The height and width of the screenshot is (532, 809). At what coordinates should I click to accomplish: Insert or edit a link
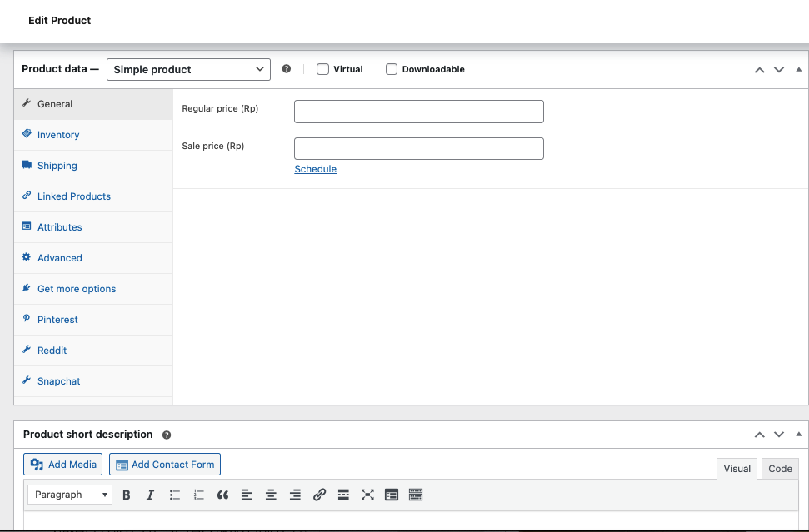[319, 495]
